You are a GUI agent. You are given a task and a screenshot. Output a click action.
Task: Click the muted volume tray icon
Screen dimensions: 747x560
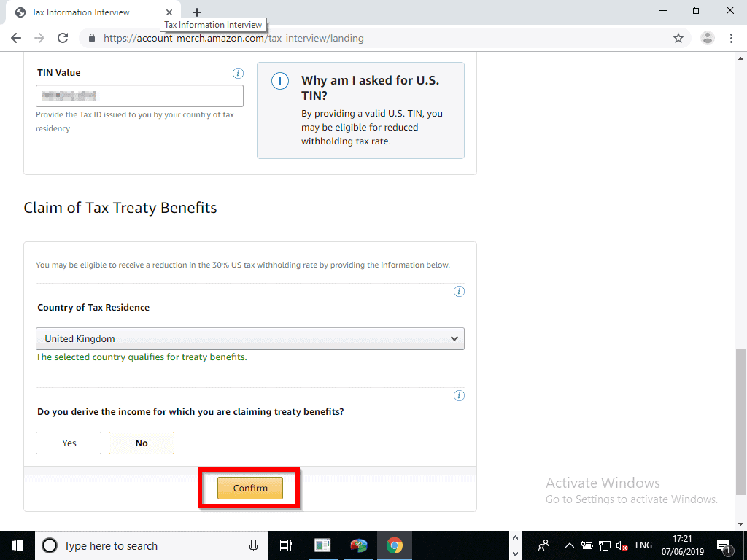tap(622, 545)
